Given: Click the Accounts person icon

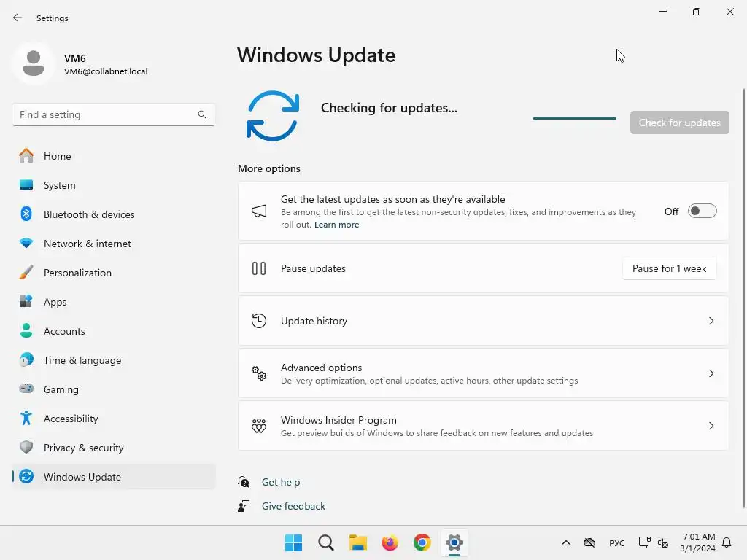Looking at the screenshot, I should pos(26,330).
